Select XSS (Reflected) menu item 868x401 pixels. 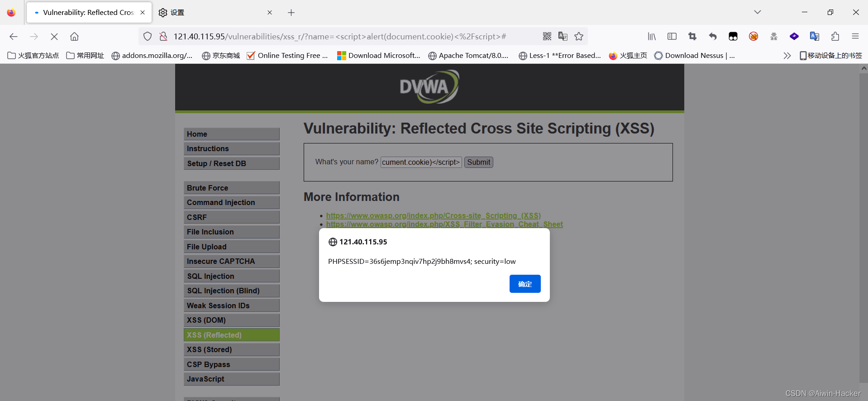[232, 335]
